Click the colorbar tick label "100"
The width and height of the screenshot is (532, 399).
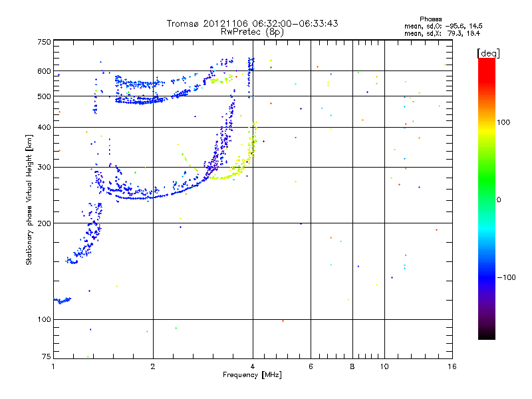click(x=503, y=122)
